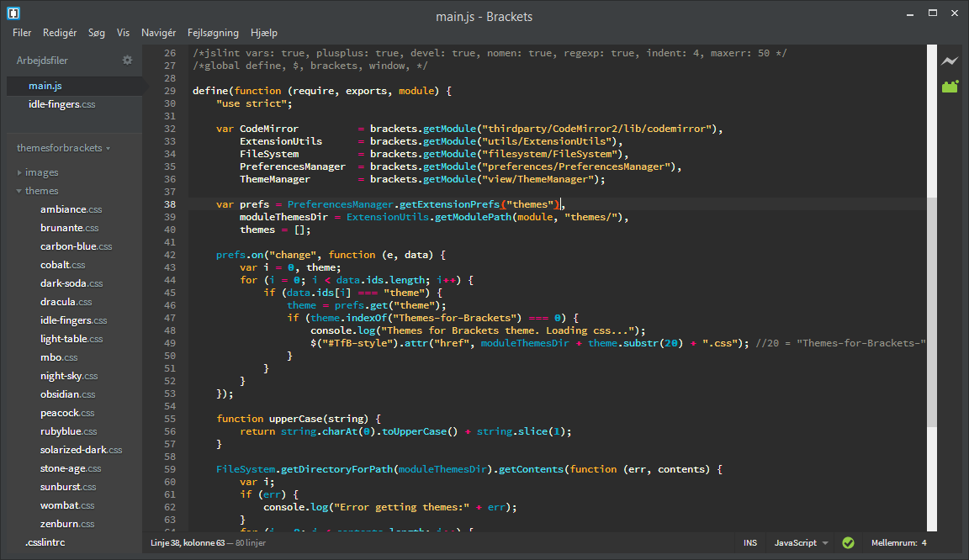969x560 pixels.
Task: Open the Extension Manager brick icon
Action: 950,86
